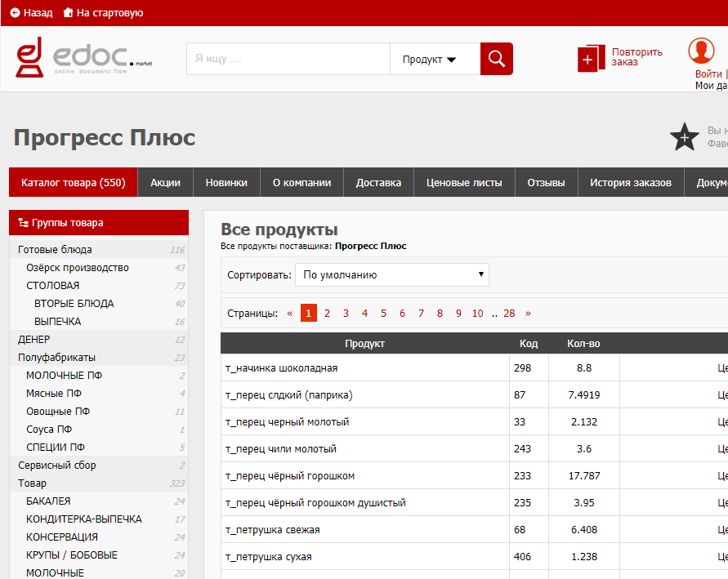This screenshot has height=579, width=728.
Task: Go to page 28 of products
Action: point(509,314)
